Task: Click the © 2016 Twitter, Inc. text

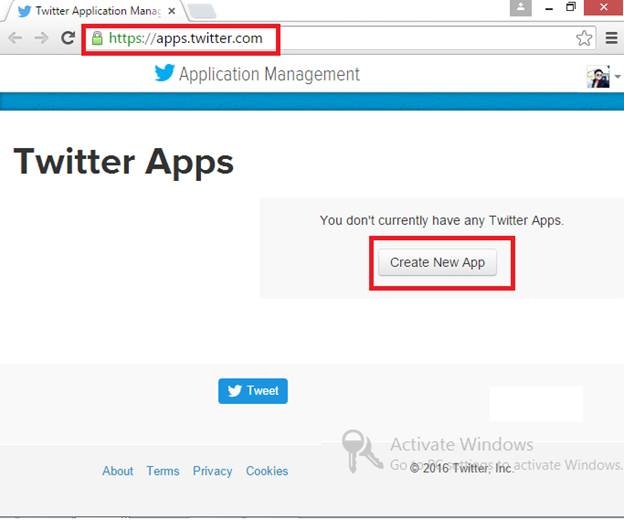Action: tap(461, 468)
